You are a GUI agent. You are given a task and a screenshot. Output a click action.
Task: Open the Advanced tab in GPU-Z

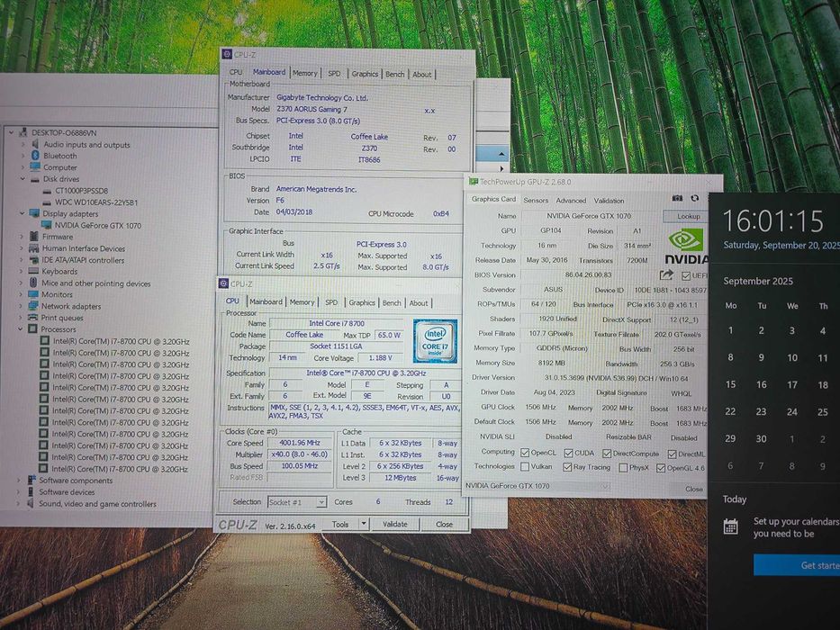[x=571, y=201]
